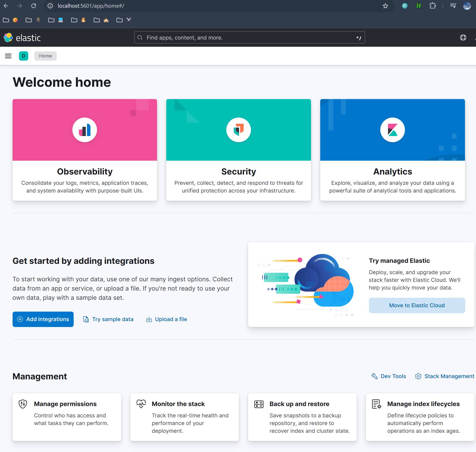This screenshot has height=452, width=476.
Task: Open the browser profile avatar
Action: (x=467, y=6)
